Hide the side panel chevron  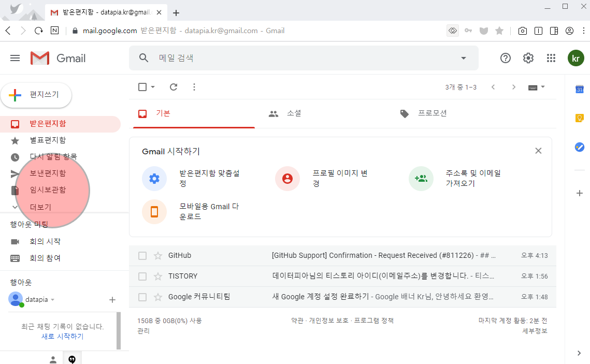[x=579, y=353]
